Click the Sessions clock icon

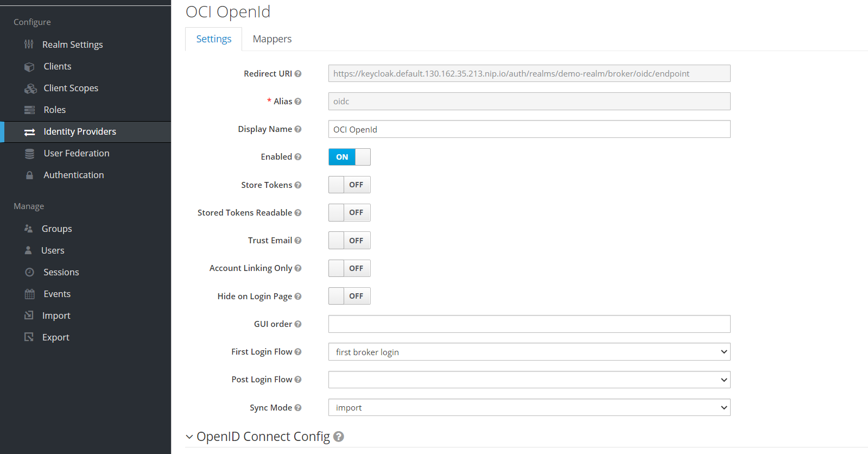click(29, 272)
